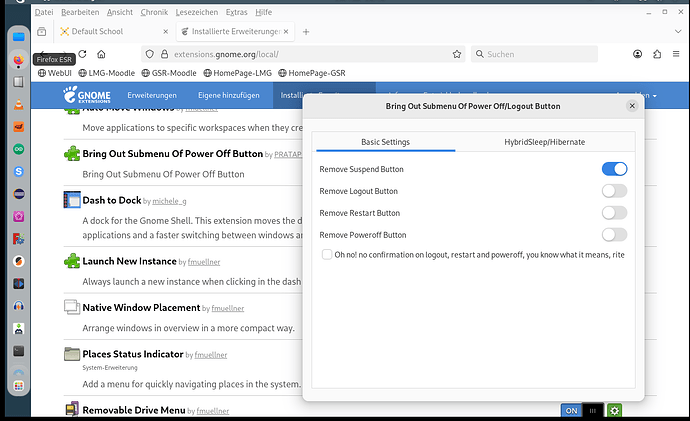Show all applications grid in dock

[x=18, y=386]
